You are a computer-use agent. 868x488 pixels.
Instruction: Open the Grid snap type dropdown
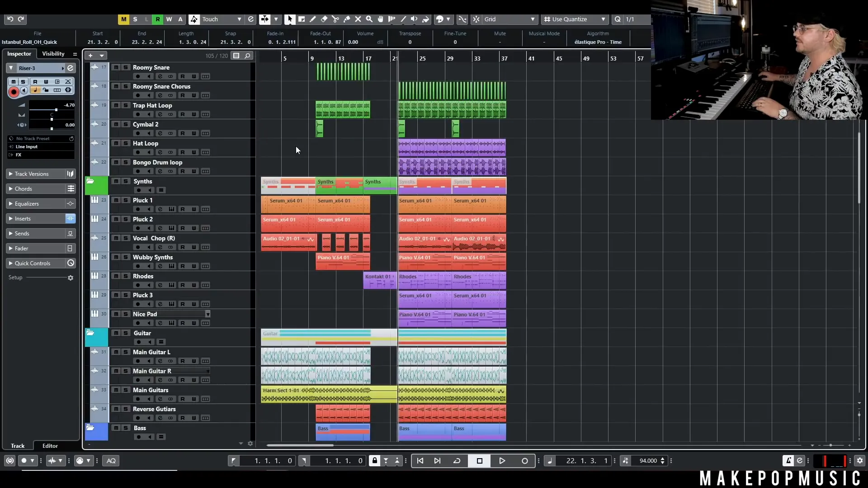tap(509, 19)
